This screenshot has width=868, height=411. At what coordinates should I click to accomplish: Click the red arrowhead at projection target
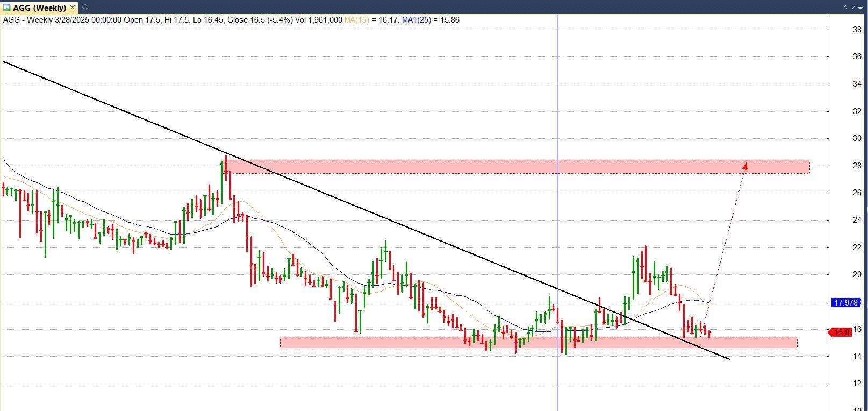745,165
